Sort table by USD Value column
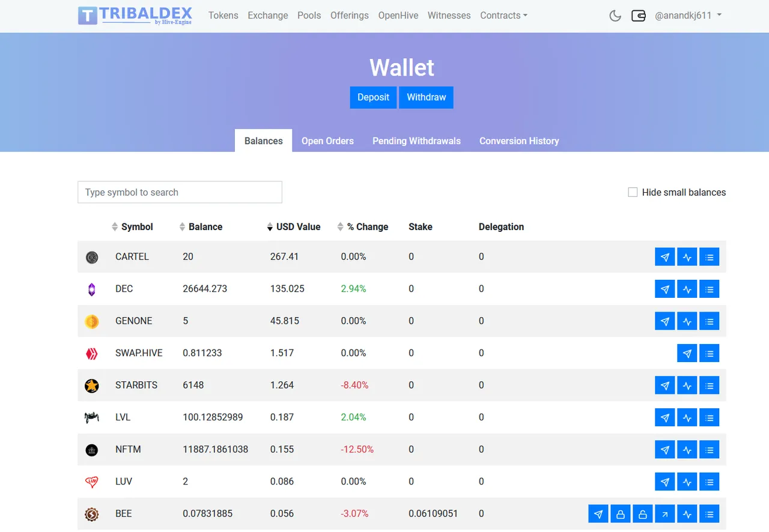 point(294,227)
